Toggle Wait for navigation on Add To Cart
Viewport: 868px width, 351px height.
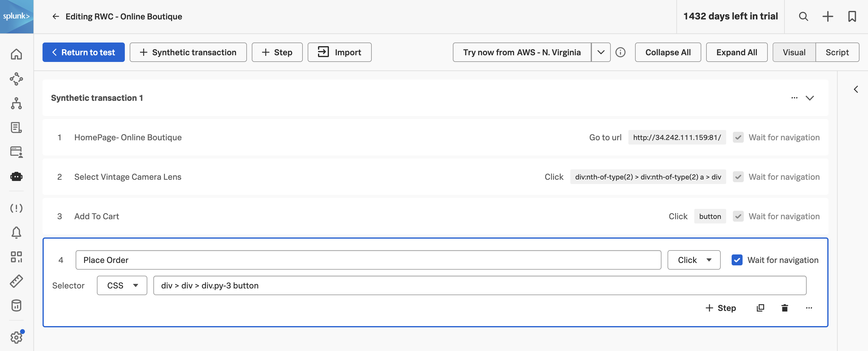(738, 216)
